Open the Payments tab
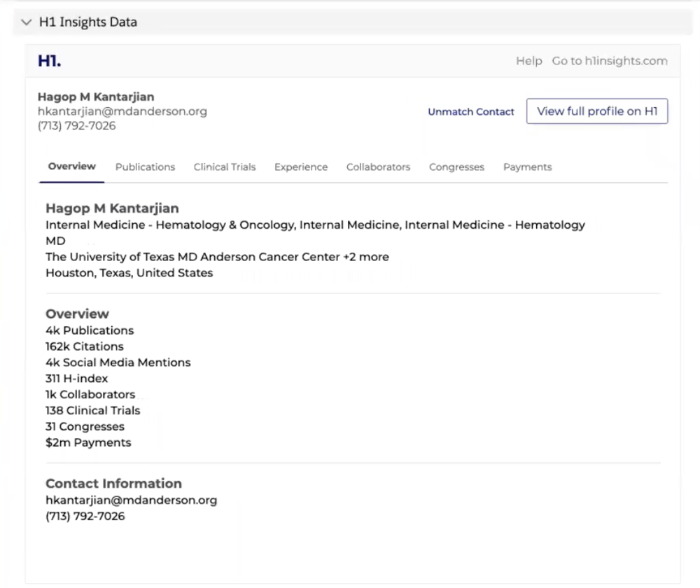This screenshot has width=700, height=588. [x=528, y=167]
